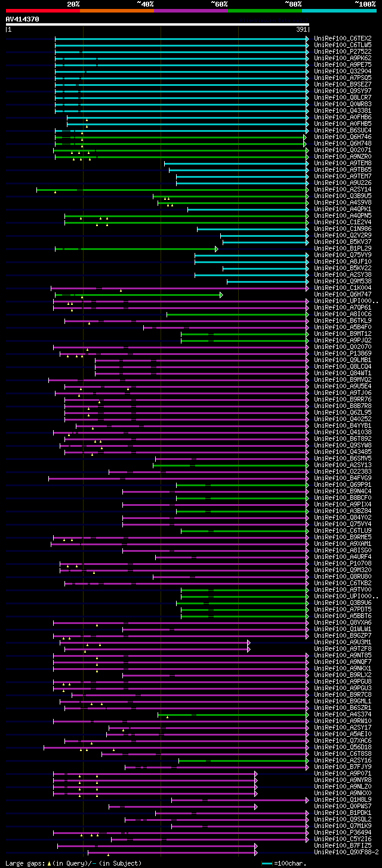Select the UniRef100_Q75VY9 label
Viewport: 382px width, 868px height.
343,255
